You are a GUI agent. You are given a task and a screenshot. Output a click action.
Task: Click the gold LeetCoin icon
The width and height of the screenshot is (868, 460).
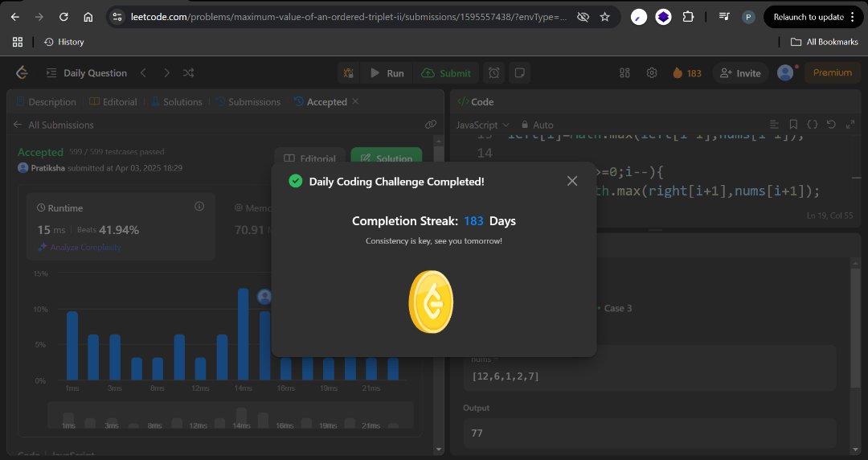coord(431,302)
